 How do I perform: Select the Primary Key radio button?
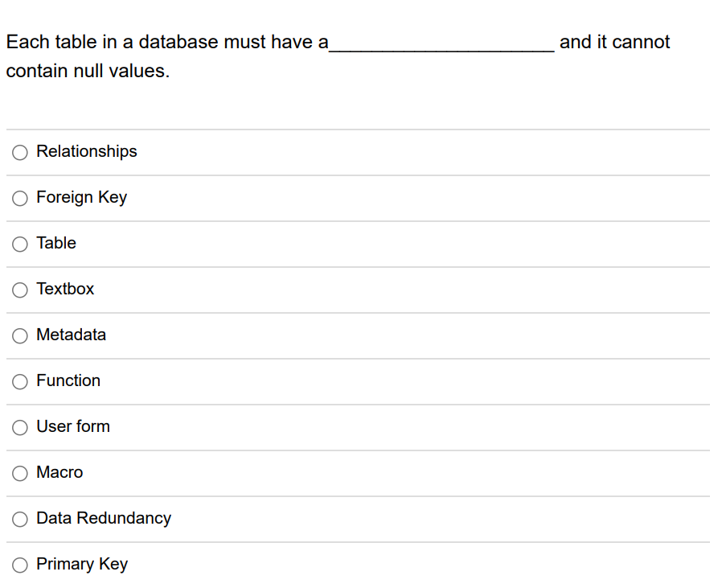tap(19, 565)
